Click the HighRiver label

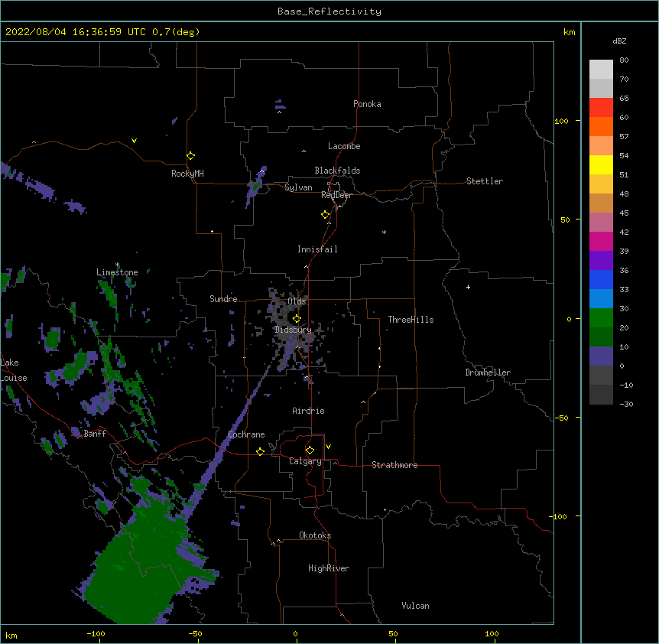click(329, 568)
